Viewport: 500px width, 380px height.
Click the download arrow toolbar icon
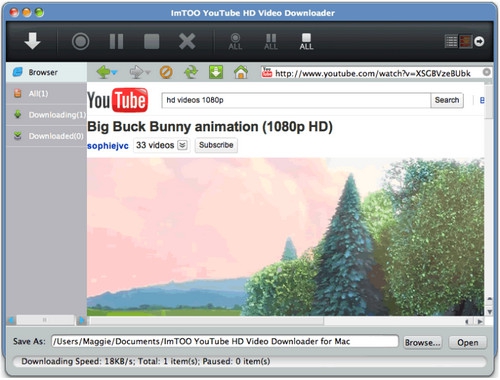tap(32, 41)
